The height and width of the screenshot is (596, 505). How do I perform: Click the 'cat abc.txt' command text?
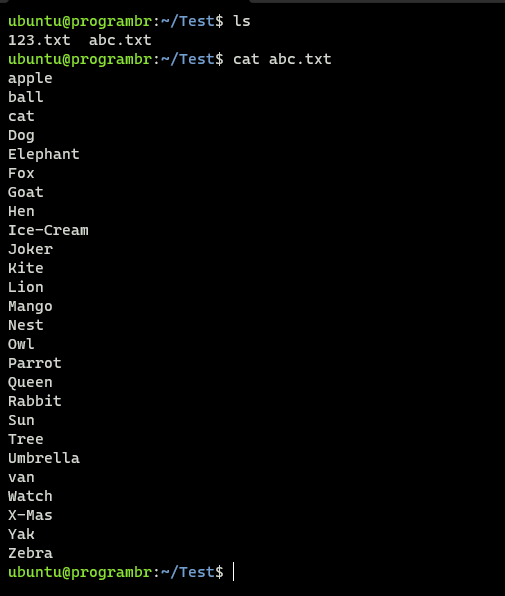[282, 59]
